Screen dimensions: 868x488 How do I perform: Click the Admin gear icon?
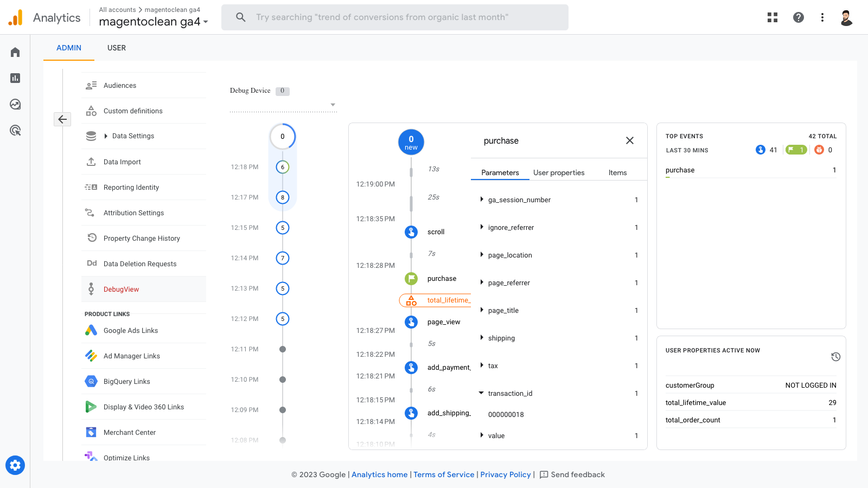point(15,465)
